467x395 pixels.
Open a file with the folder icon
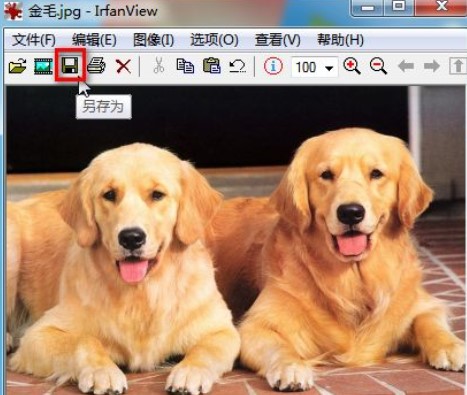coord(17,66)
